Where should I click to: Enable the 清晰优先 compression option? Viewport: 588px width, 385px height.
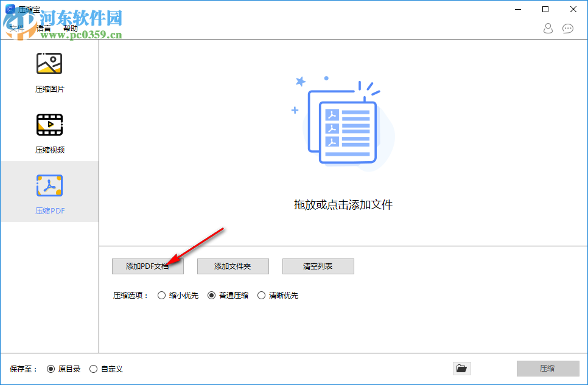tap(262, 295)
